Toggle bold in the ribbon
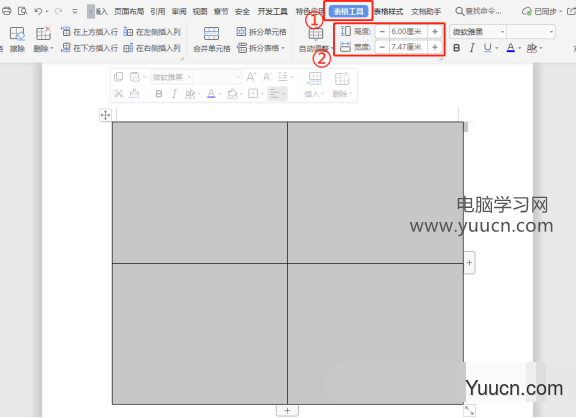Screen dimensions: 576x418 click(457, 48)
